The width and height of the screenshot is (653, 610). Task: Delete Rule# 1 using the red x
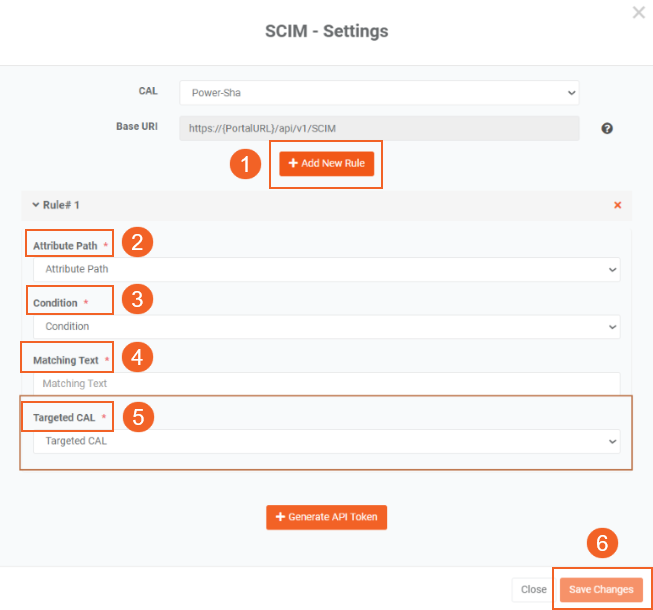point(617,205)
